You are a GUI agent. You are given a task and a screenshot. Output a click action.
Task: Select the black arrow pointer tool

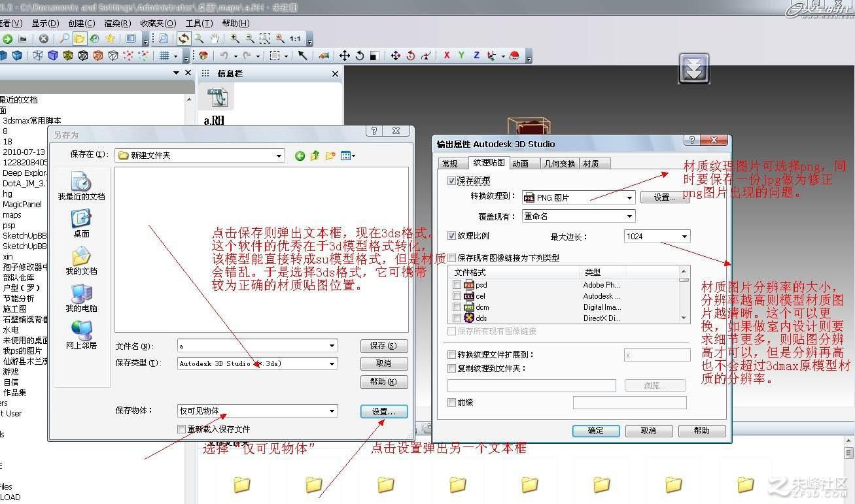click(303, 56)
